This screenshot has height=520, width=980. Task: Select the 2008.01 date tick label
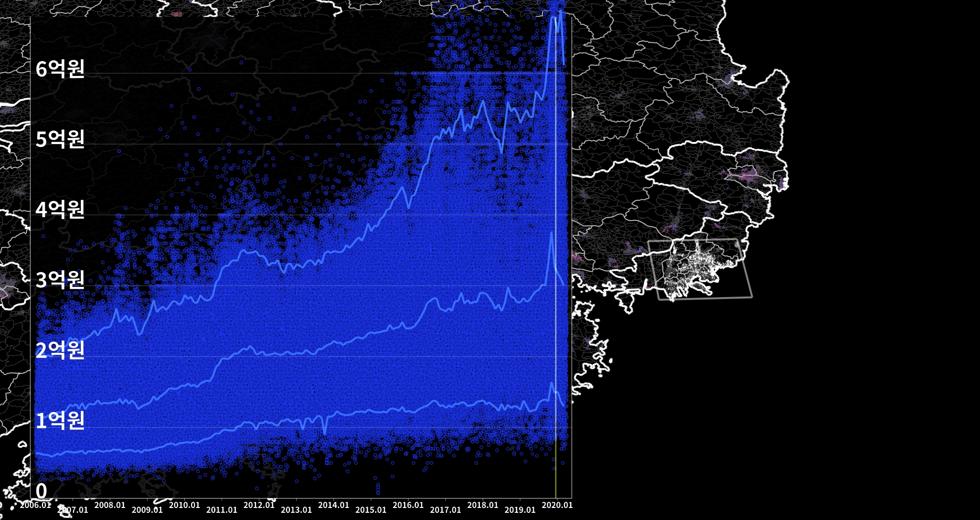(x=110, y=505)
